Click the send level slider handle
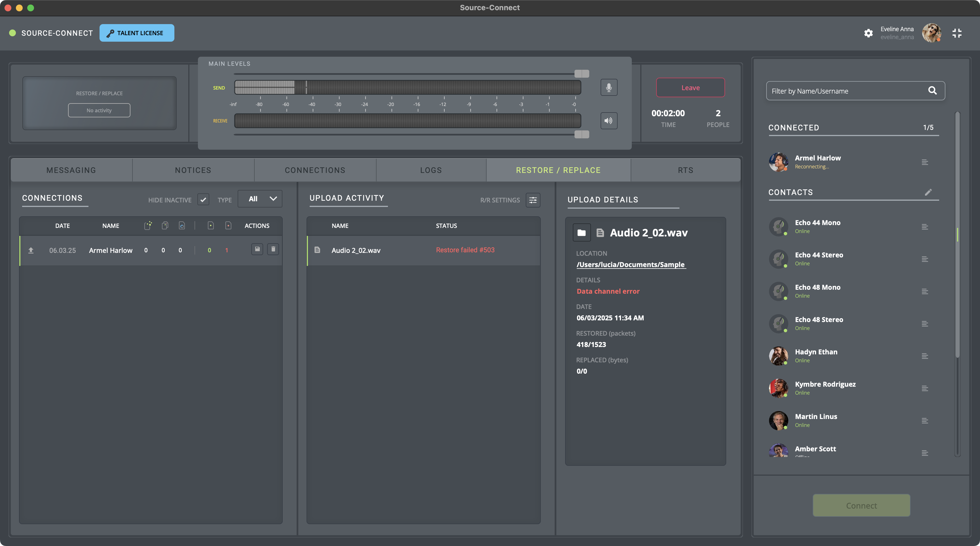Image resolution: width=980 pixels, height=546 pixels. [581, 74]
